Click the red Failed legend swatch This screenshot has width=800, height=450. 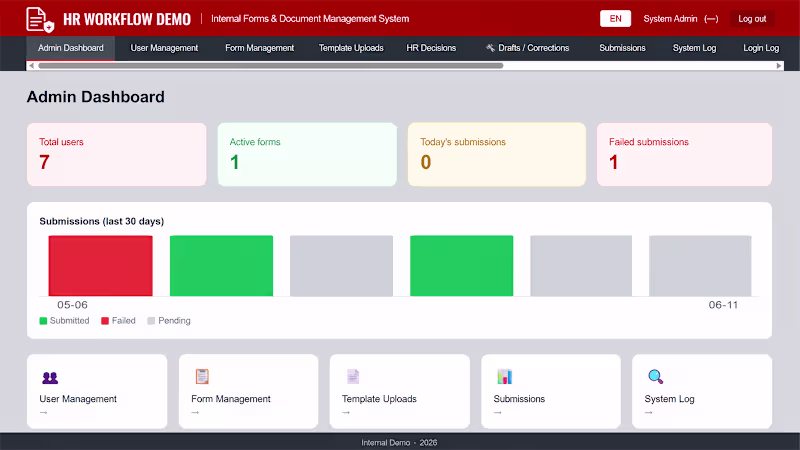point(105,321)
